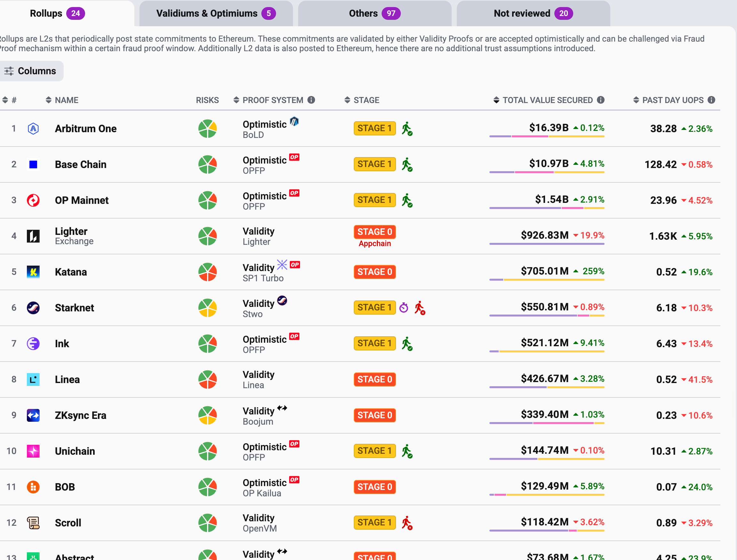Sort by Proof System column
737x560 pixels.
coord(269,100)
